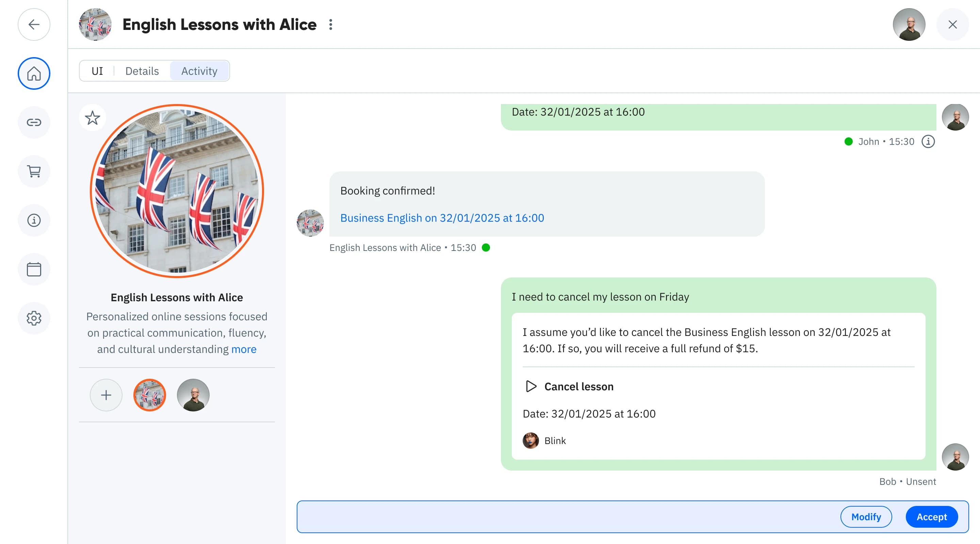980x544 pixels.
Task: Run the Cancel lesson play arrow
Action: pyautogui.click(x=531, y=386)
